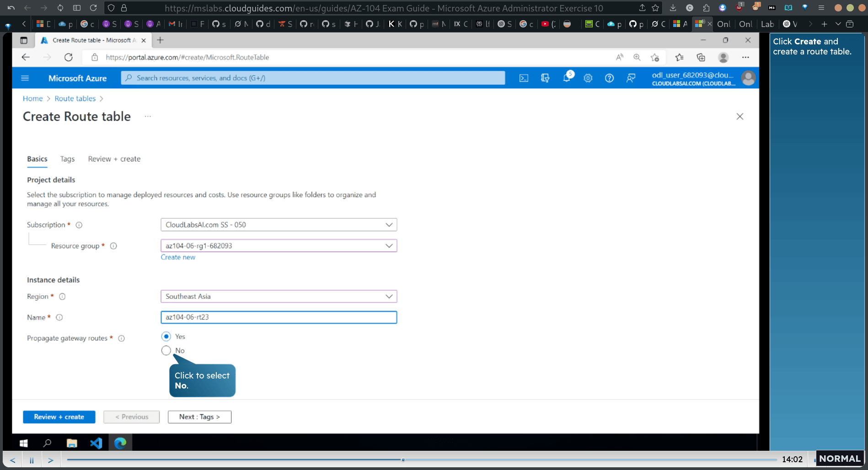Open Edge profile icon
This screenshot has width=868, height=470.
click(723, 57)
